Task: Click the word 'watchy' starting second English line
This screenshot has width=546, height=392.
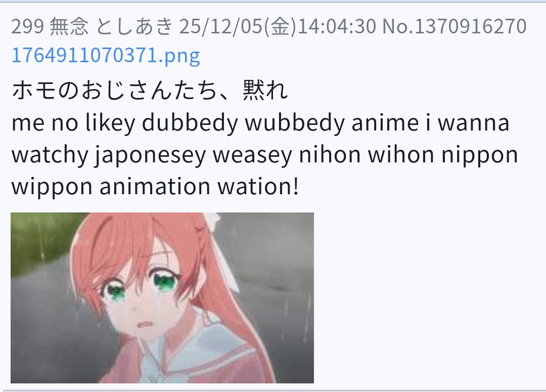Action: pos(50,155)
